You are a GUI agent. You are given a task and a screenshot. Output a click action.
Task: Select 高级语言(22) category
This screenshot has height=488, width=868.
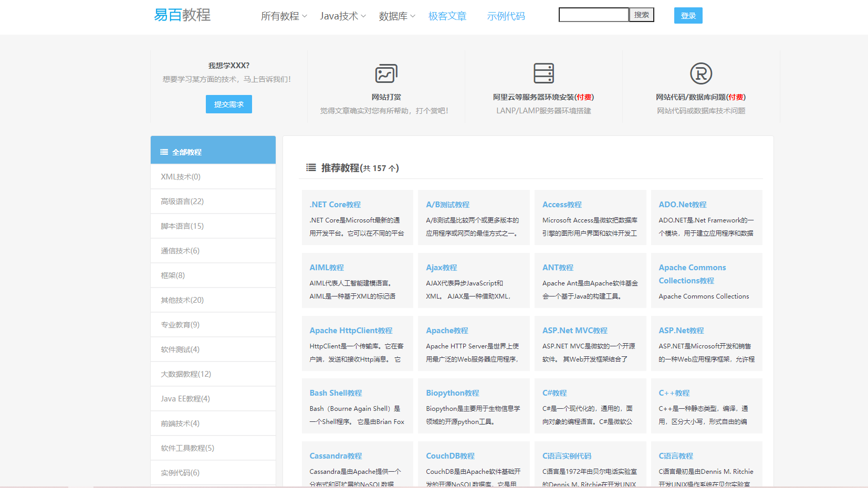213,201
